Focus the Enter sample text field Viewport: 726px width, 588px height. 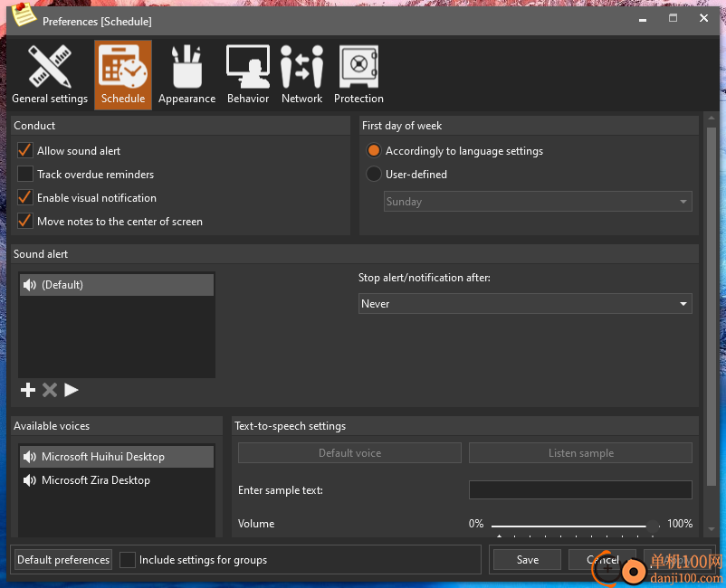pyautogui.click(x=580, y=490)
